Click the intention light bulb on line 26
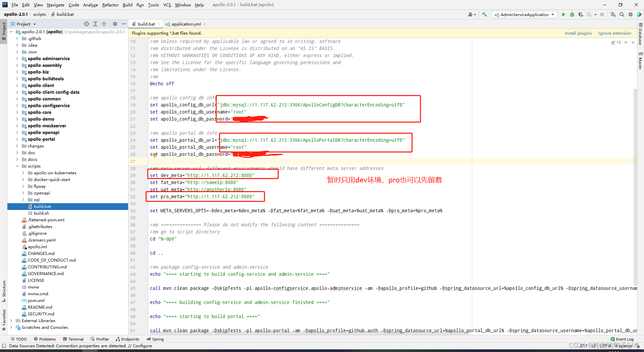 click(x=155, y=155)
